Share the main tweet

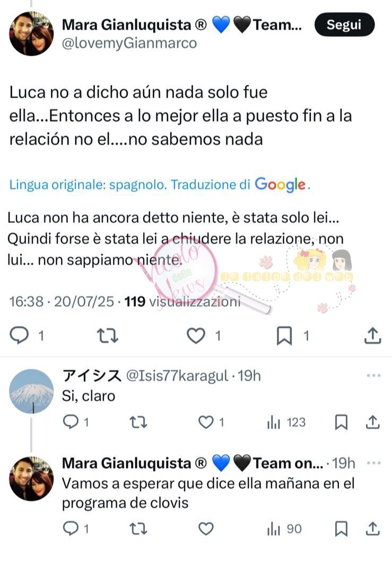pos(372,336)
